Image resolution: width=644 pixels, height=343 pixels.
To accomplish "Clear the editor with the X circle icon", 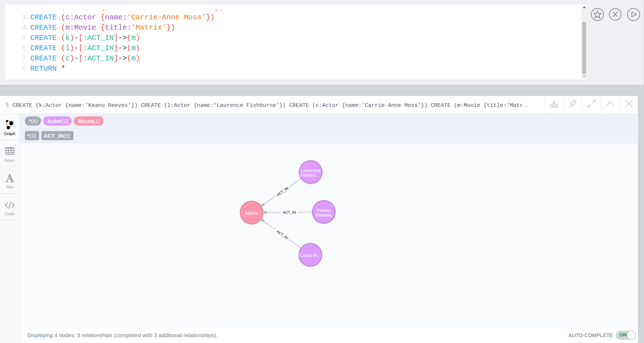I will pyautogui.click(x=615, y=15).
